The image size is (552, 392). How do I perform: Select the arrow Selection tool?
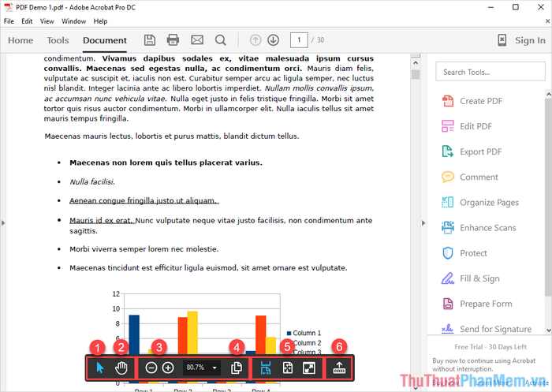coord(99,368)
